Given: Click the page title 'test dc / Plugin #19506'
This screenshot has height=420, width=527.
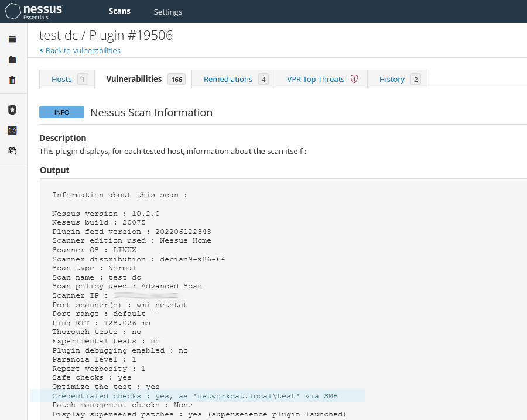Looking at the screenshot, I should coord(106,35).
